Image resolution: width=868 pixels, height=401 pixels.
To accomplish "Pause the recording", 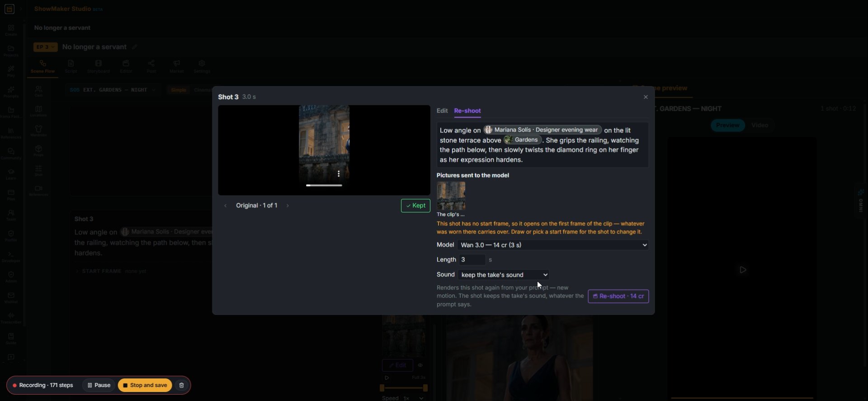I will pos(99,385).
